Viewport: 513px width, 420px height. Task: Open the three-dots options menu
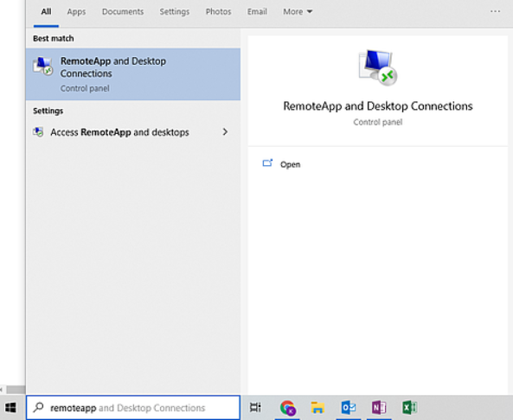point(495,11)
